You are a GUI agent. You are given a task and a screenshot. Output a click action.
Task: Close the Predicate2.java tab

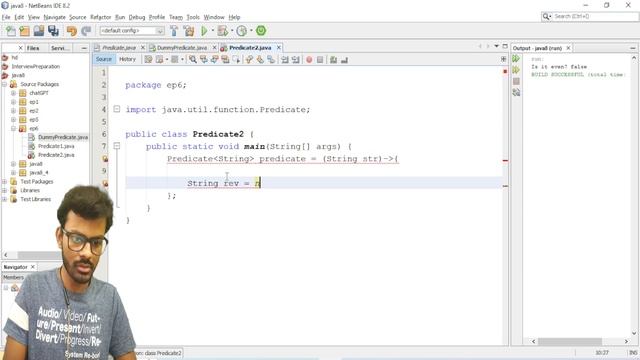[279, 48]
